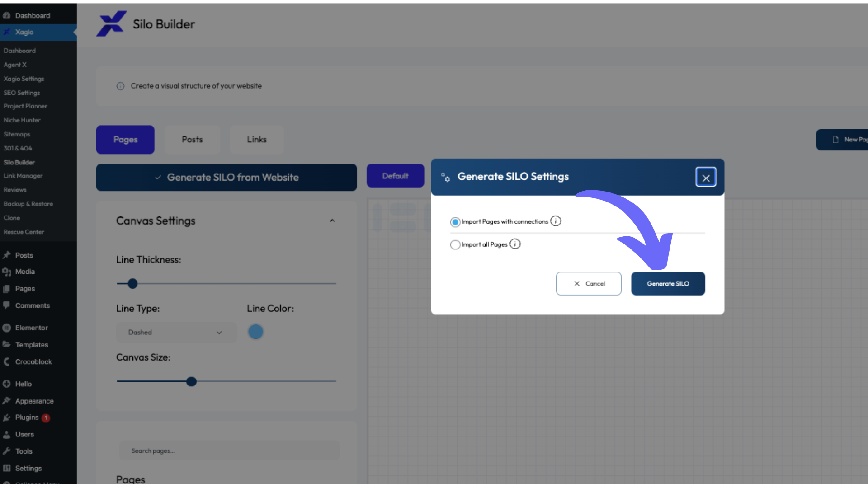Image resolution: width=868 pixels, height=488 pixels.
Task: Click the Canvas Size slider handle
Action: click(191, 382)
